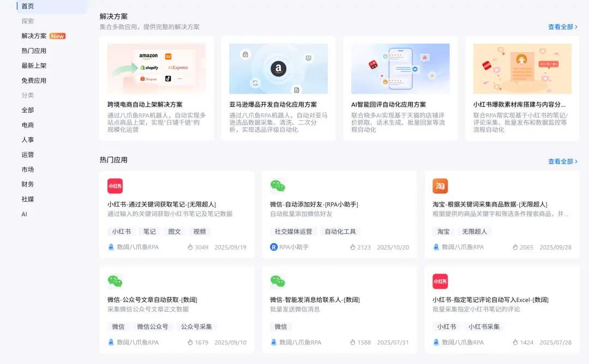Click author avatar on 公众号文章自动获取 card
The image size is (589, 364).
(x=111, y=342)
